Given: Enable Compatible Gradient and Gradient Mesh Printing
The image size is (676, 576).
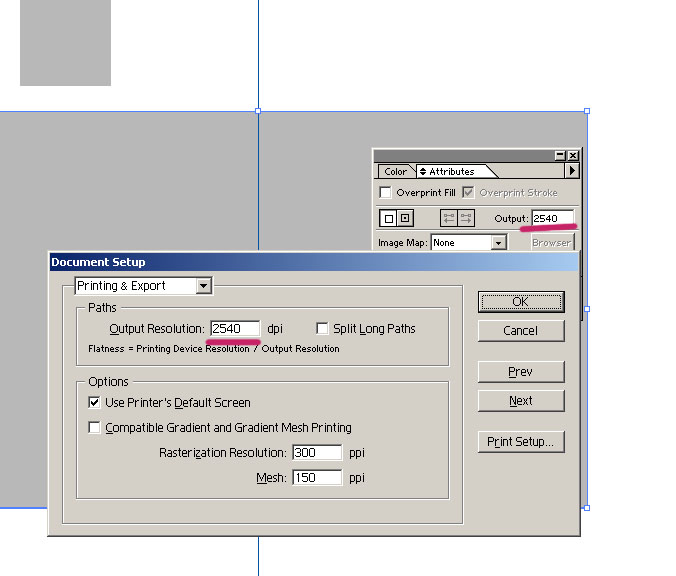Looking at the screenshot, I should click(94, 427).
